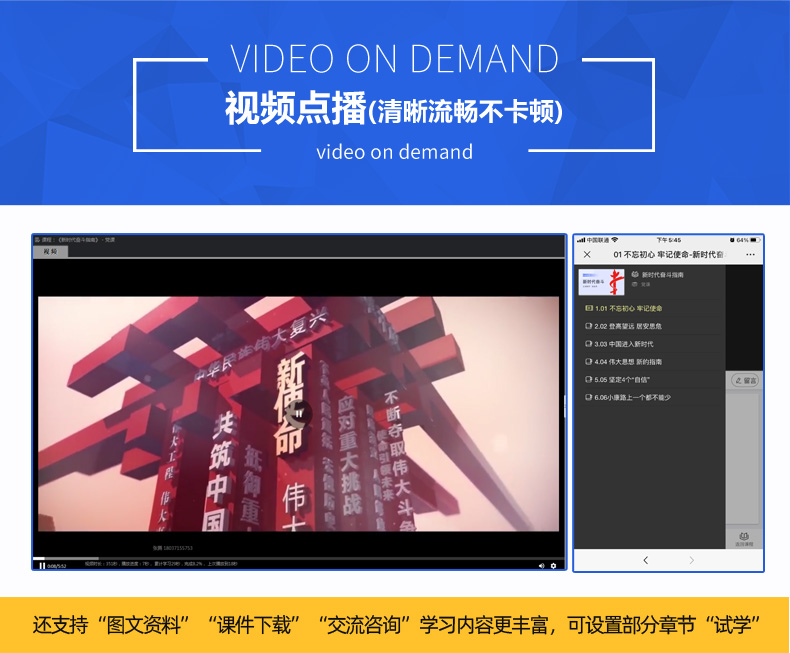The image size is (790, 653).
Task: Open the three-dots more menu in the phone header
Action: pyautogui.click(x=750, y=254)
